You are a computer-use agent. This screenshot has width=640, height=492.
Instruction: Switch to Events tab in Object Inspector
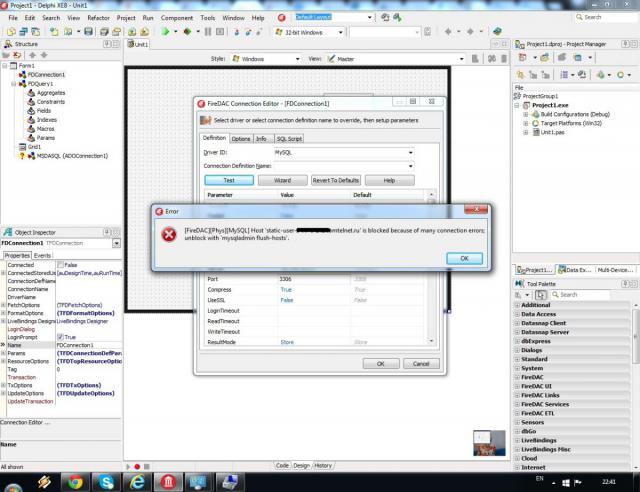coord(42,256)
